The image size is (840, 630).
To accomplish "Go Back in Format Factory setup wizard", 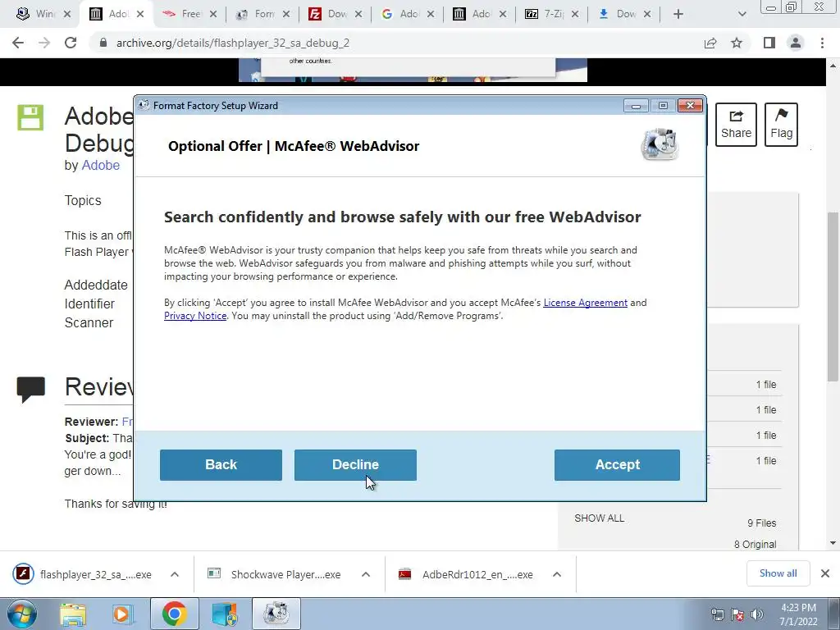I will tap(221, 464).
